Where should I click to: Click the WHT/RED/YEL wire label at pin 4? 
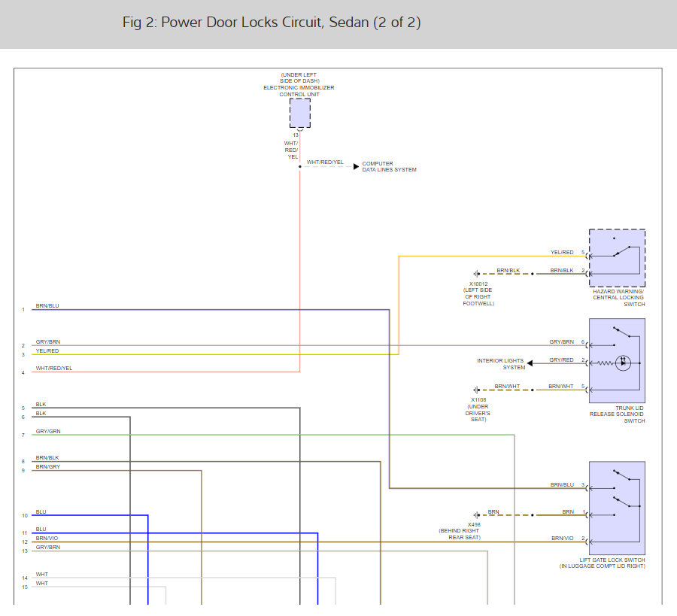point(54,369)
